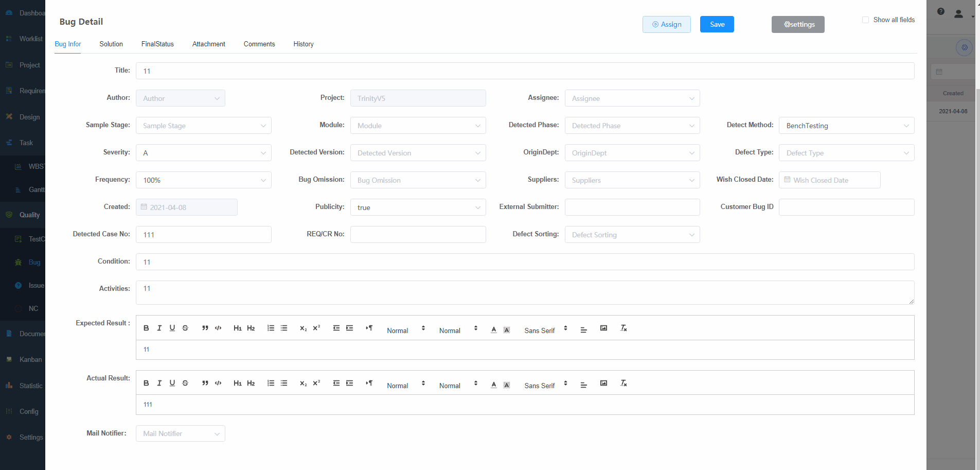
Task: Click Underline in the Expected Result toolbar
Action: [172, 328]
